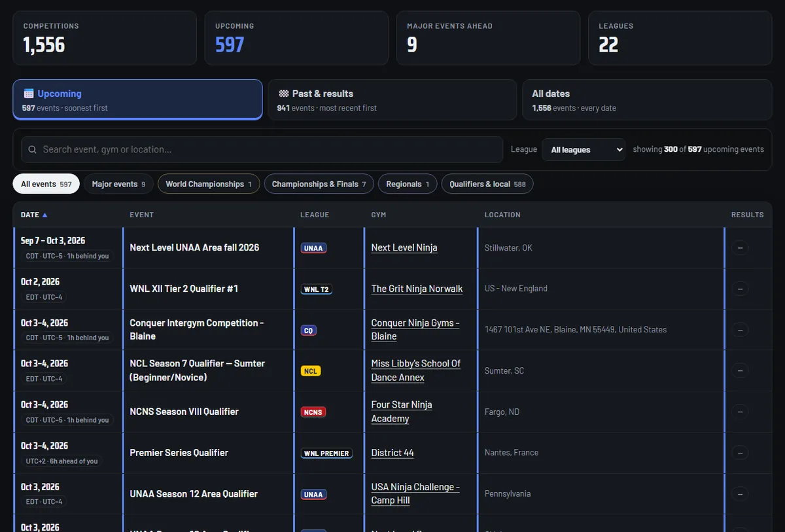Click results dash for UNAA Season 12 Area Qualifier

740,494
